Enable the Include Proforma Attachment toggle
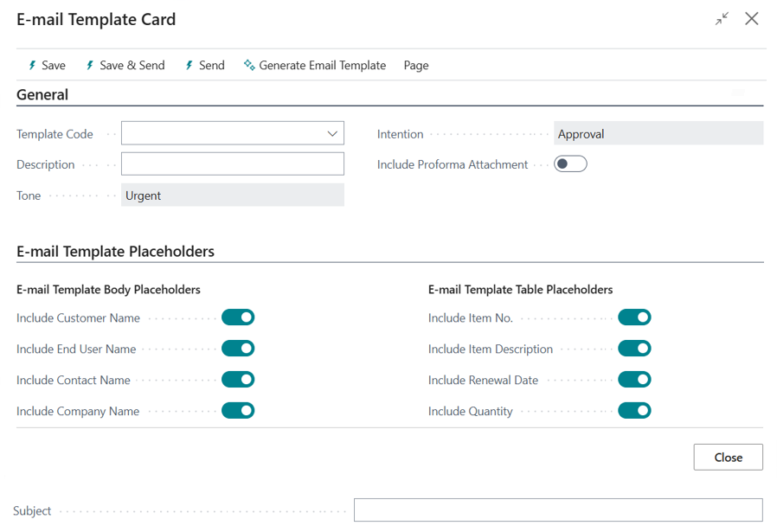This screenshot has height=532, width=777. point(570,163)
